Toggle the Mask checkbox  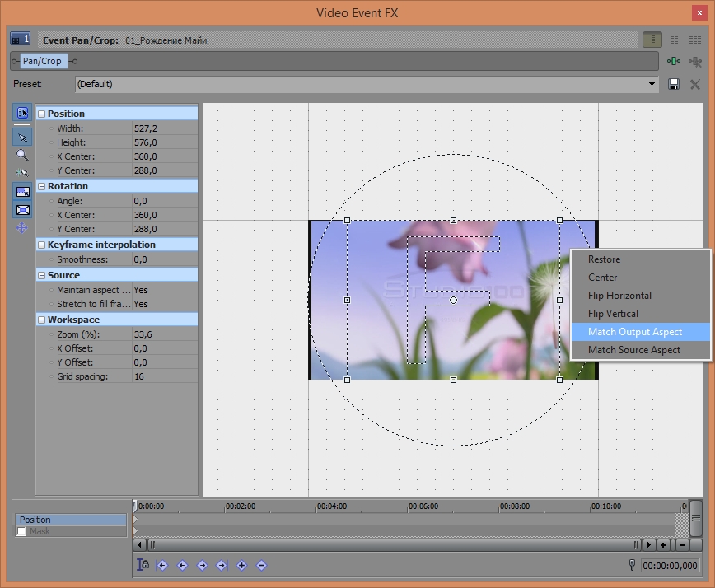pos(21,532)
